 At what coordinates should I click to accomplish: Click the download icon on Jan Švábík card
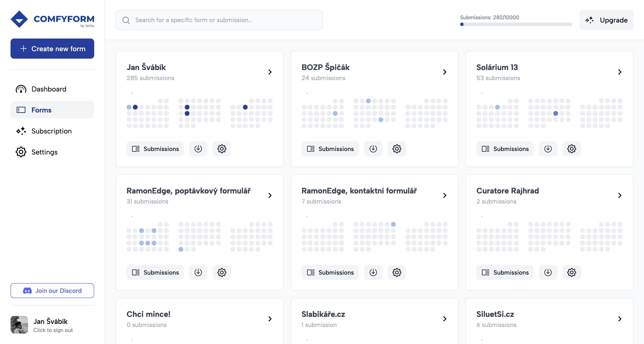tap(198, 149)
